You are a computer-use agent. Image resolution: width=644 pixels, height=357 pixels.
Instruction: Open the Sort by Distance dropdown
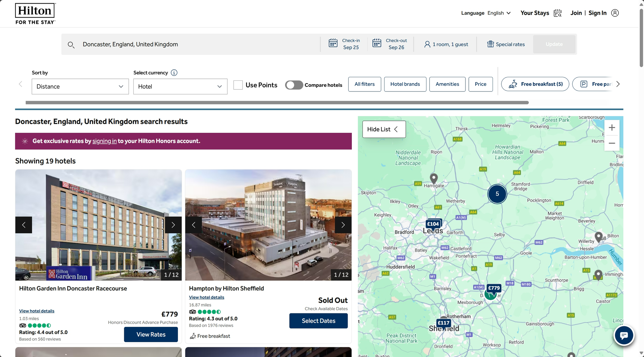click(80, 87)
